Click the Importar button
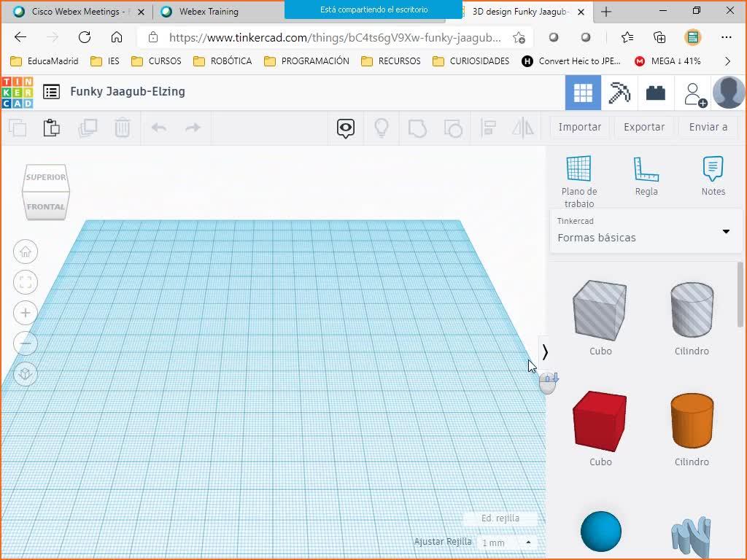The height and width of the screenshot is (560, 747). click(580, 127)
